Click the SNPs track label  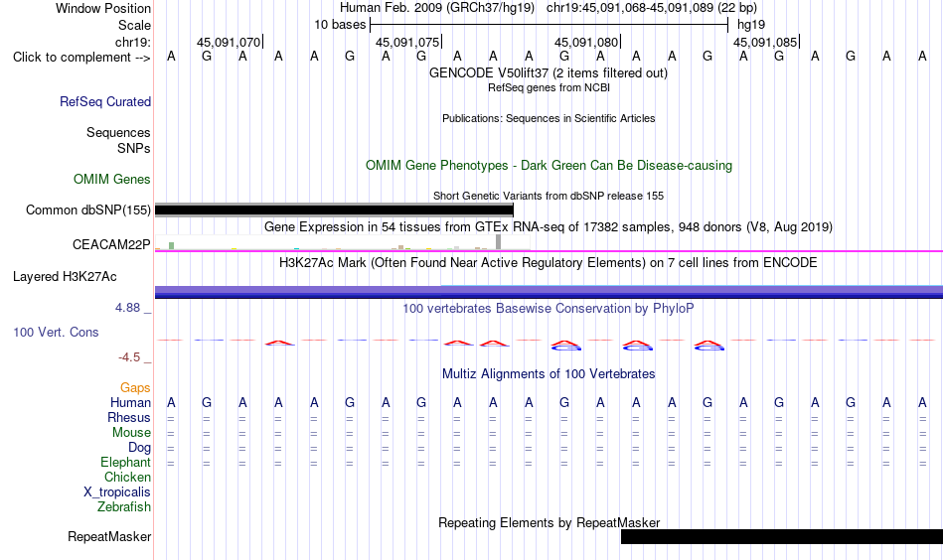click(134, 149)
